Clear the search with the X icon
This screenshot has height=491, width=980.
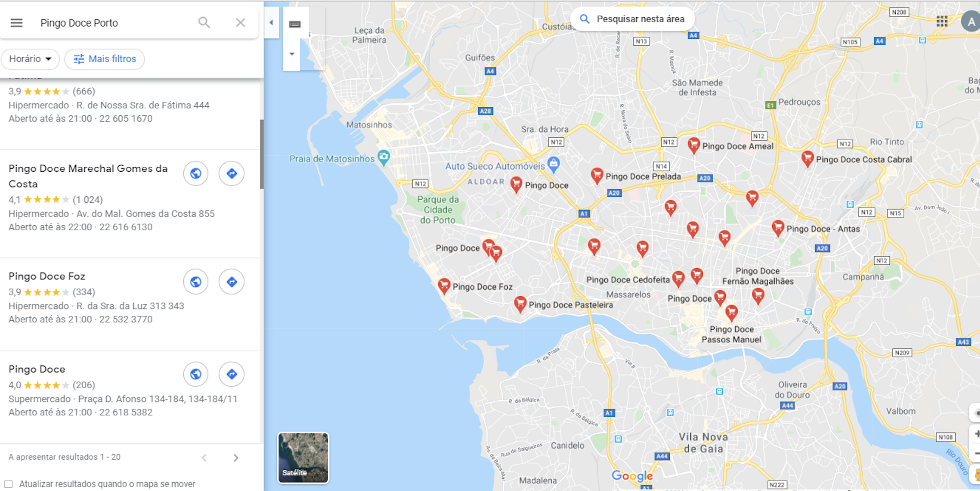(240, 23)
